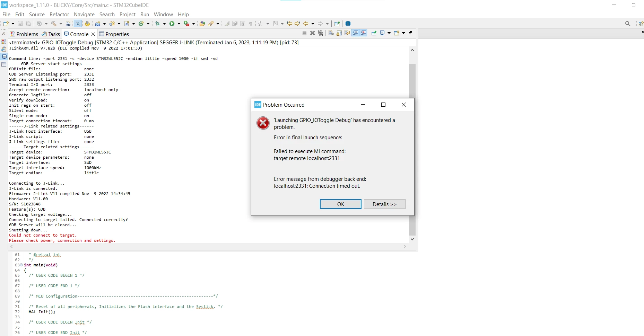Click the Details >> button
Image resolution: width=644 pixels, height=336 pixels.
[385, 204]
